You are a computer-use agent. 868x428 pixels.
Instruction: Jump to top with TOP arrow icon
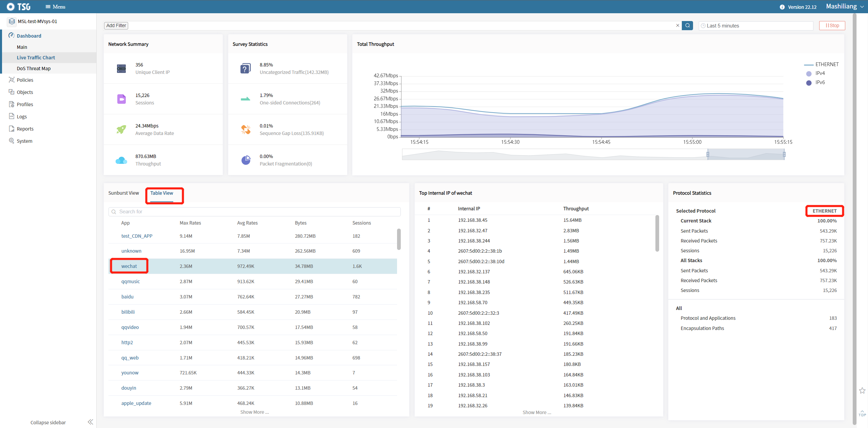point(862,413)
